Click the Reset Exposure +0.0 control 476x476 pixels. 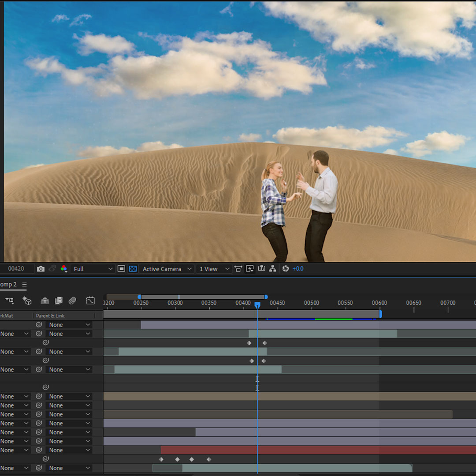pos(285,268)
